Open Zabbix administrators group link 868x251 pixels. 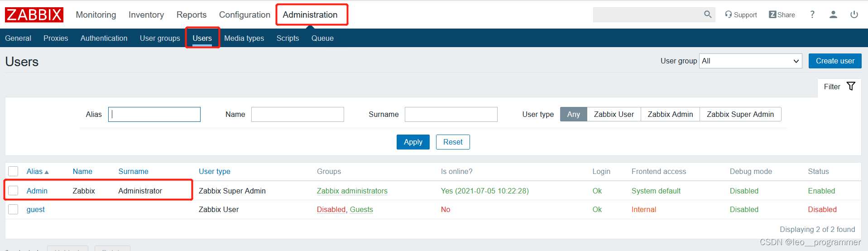352,191
